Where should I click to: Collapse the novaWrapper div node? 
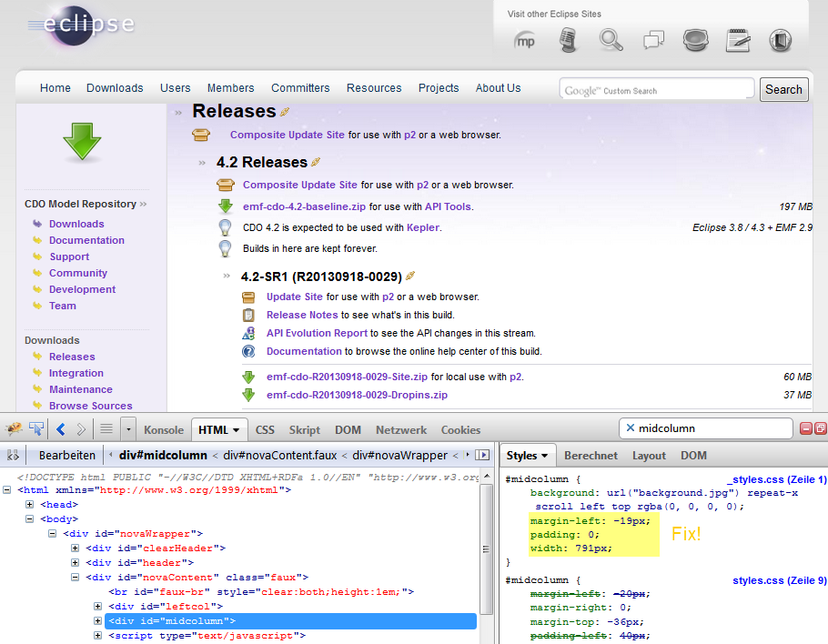52,534
